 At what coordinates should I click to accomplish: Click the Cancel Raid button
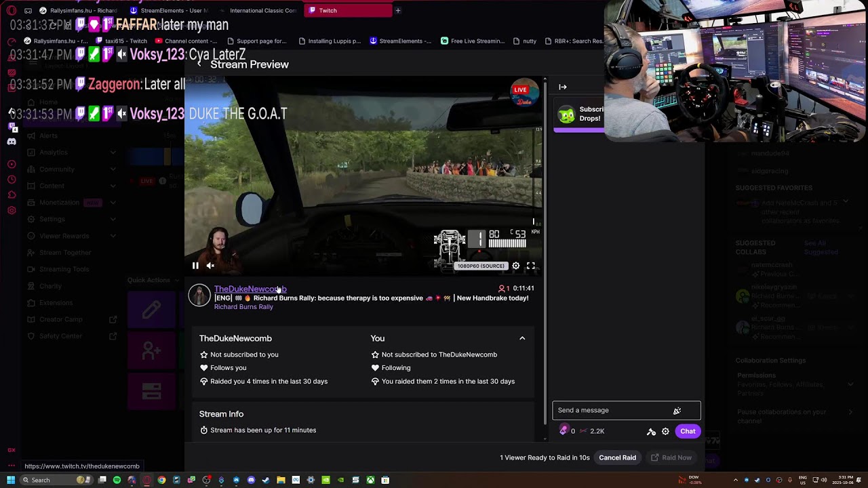(x=617, y=457)
